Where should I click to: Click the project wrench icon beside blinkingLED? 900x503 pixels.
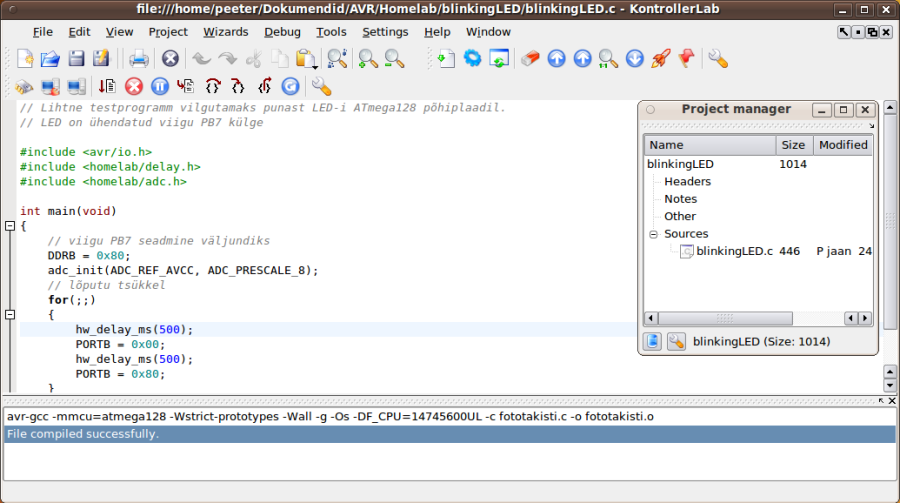point(676,342)
